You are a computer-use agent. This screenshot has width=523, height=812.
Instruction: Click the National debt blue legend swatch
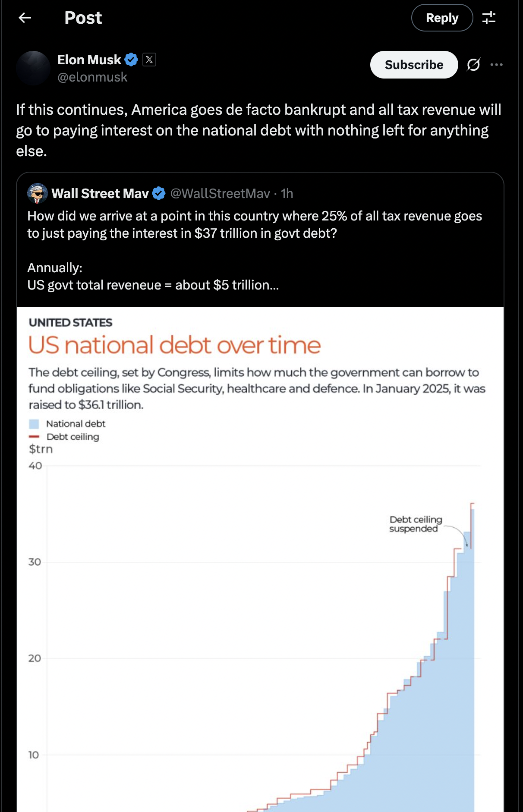click(x=34, y=424)
